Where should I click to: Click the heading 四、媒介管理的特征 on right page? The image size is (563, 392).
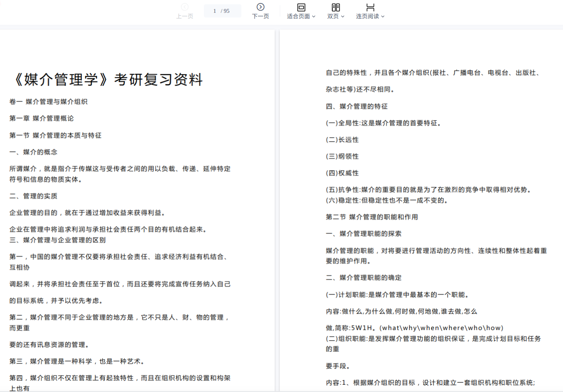357,106
